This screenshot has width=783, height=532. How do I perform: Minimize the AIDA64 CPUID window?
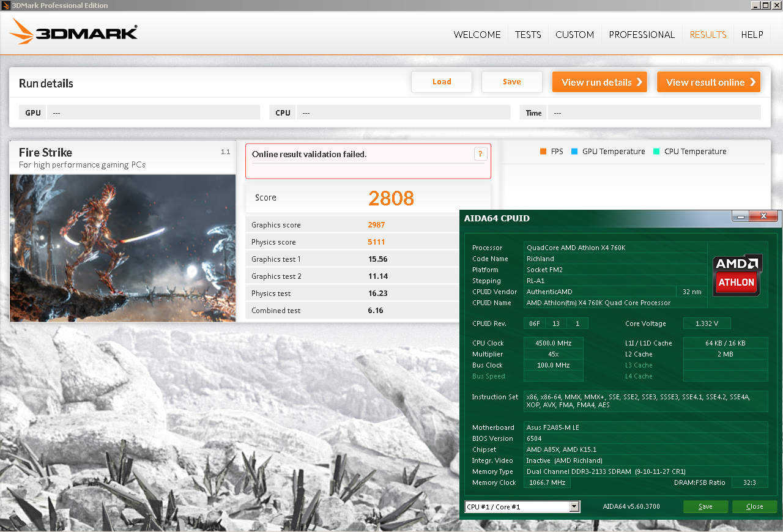pos(740,216)
